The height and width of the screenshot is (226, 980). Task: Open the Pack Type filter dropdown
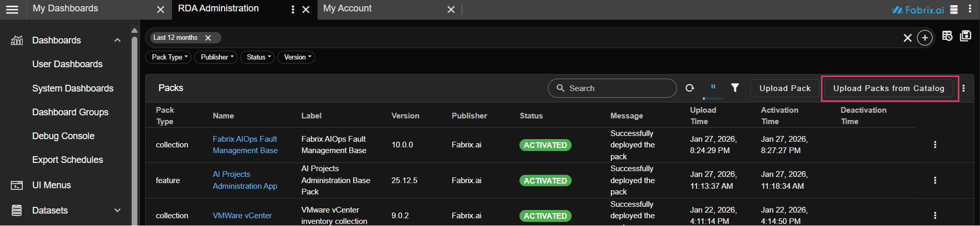pos(169,57)
